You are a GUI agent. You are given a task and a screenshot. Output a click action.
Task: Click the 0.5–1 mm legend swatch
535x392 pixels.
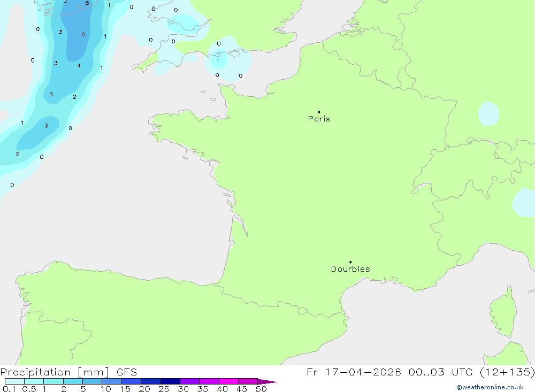(34, 381)
